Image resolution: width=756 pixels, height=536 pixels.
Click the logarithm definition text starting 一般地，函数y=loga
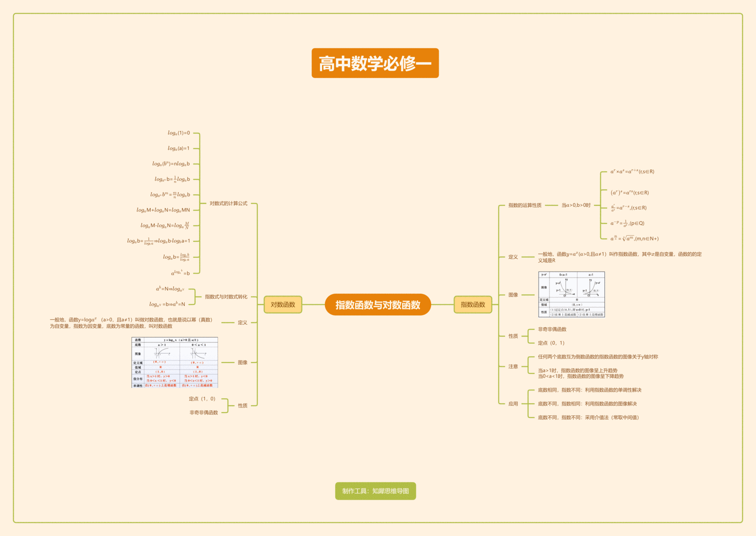tap(132, 323)
